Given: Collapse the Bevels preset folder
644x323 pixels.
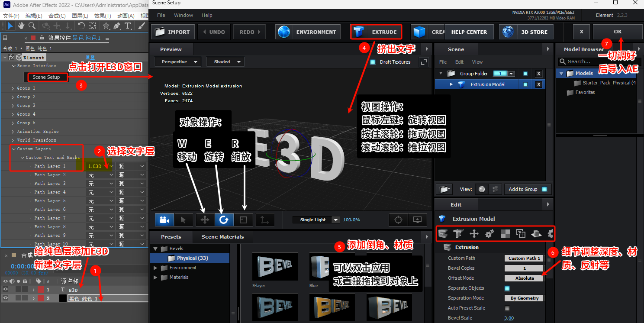Looking at the screenshot, I should (155, 249).
